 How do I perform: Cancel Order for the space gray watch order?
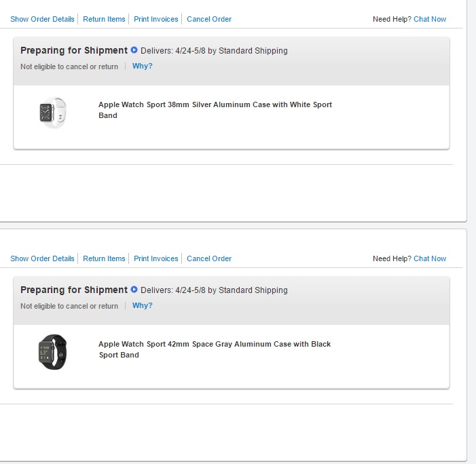(209, 258)
